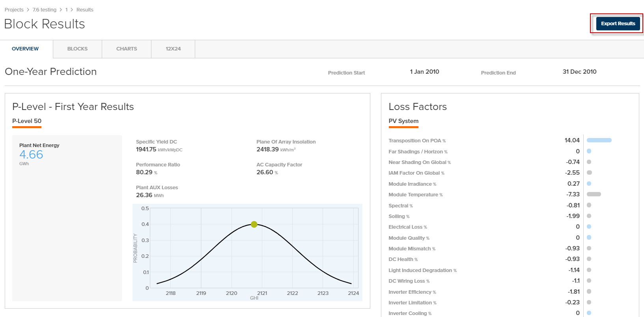
Task: Click breadcrumb item 1
Action: 67,9
